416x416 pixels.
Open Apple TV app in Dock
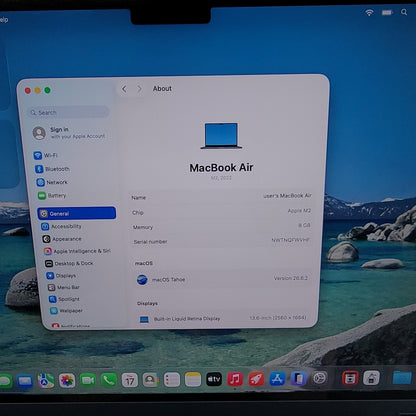214,379
